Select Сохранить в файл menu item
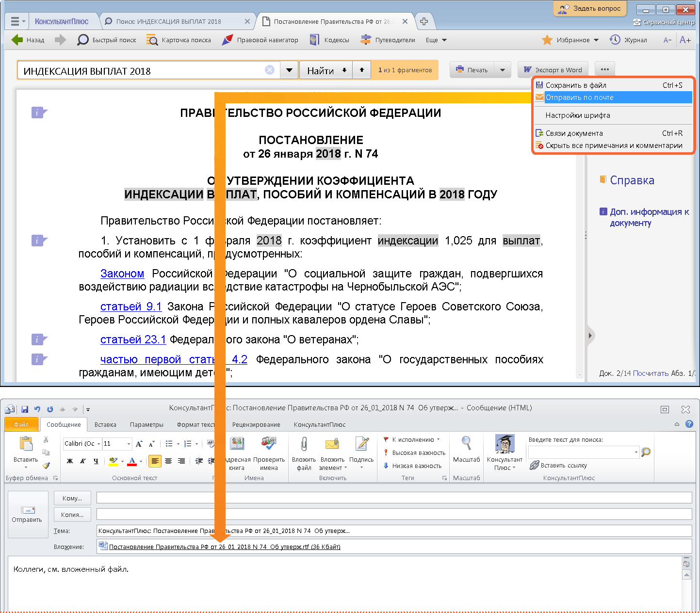This screenshot has height=613, width=700. [613, 85]
